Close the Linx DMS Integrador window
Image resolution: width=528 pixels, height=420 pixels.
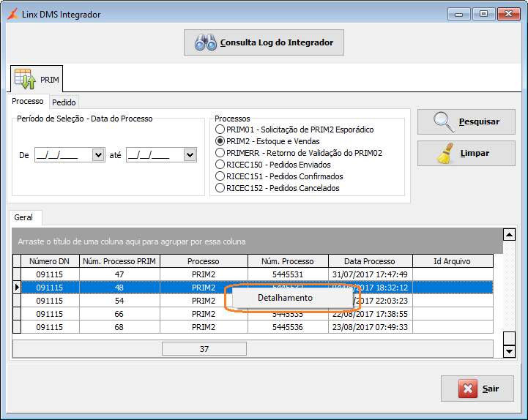[508, 14]
